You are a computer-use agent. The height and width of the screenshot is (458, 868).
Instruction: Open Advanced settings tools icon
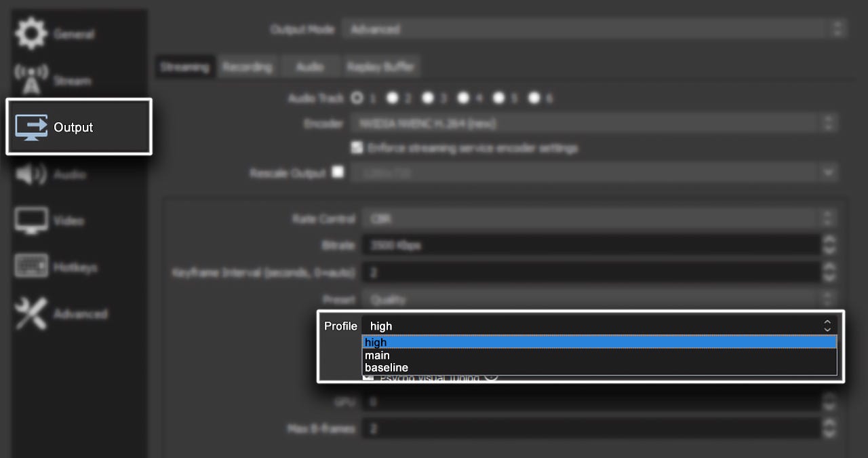(x=31, y=313)
